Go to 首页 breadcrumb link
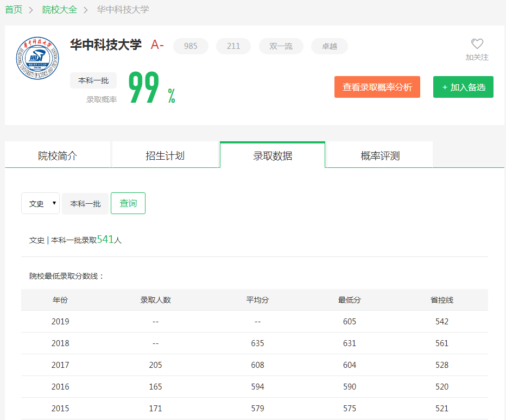Screen dimensions: 506x420 [x=14, y=10]
